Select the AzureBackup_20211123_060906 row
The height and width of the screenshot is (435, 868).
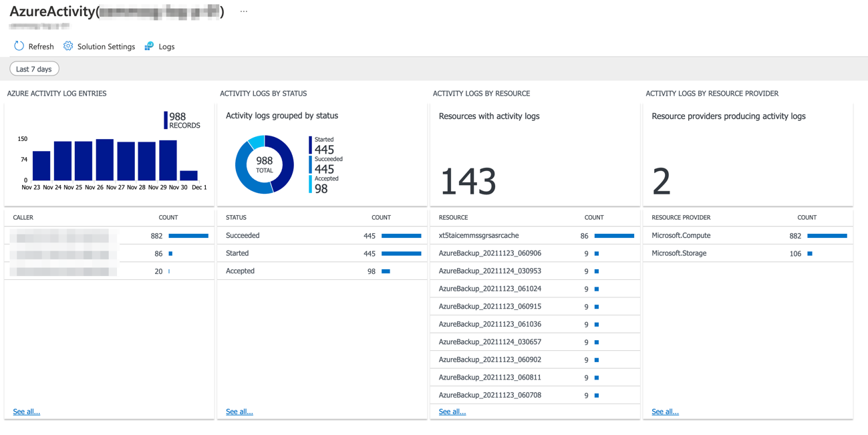535,253
